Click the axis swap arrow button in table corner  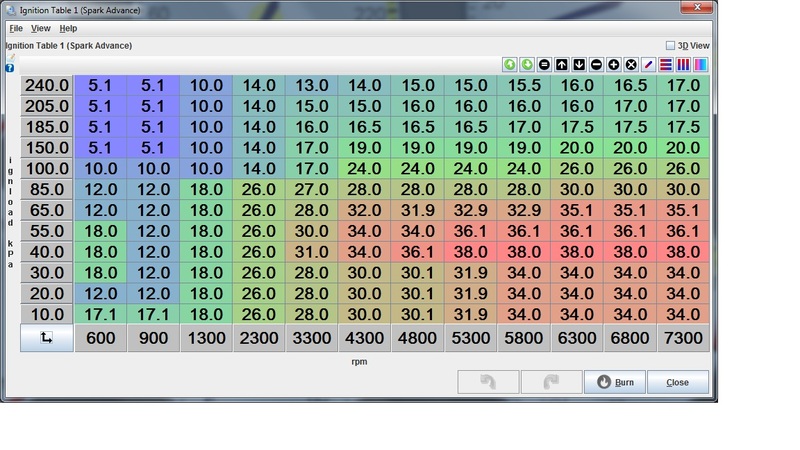pyautogui.click(x=46, y=338)
